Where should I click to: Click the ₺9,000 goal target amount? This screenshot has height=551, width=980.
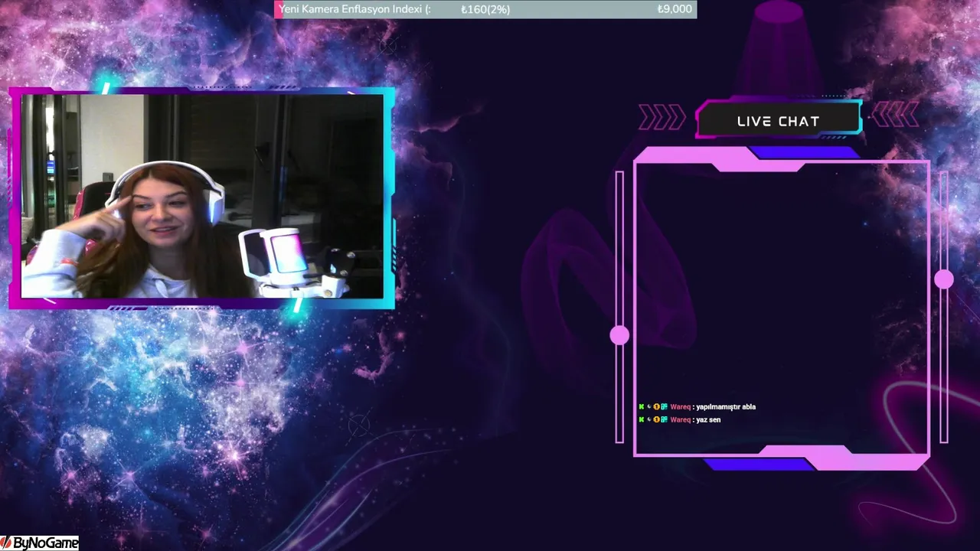(x=675, y=9)
